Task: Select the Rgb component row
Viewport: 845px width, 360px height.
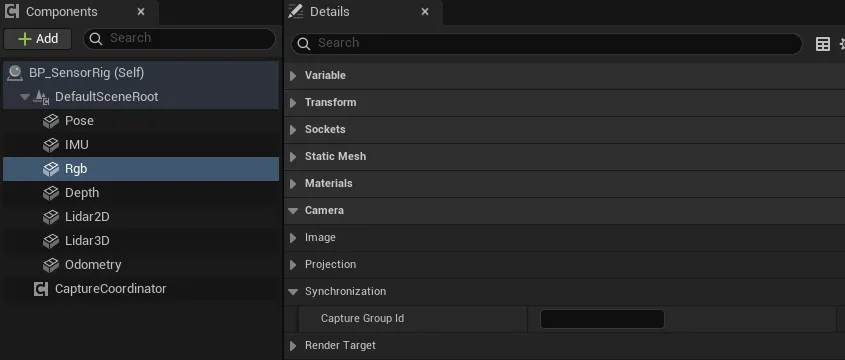Action: [141, 169]
